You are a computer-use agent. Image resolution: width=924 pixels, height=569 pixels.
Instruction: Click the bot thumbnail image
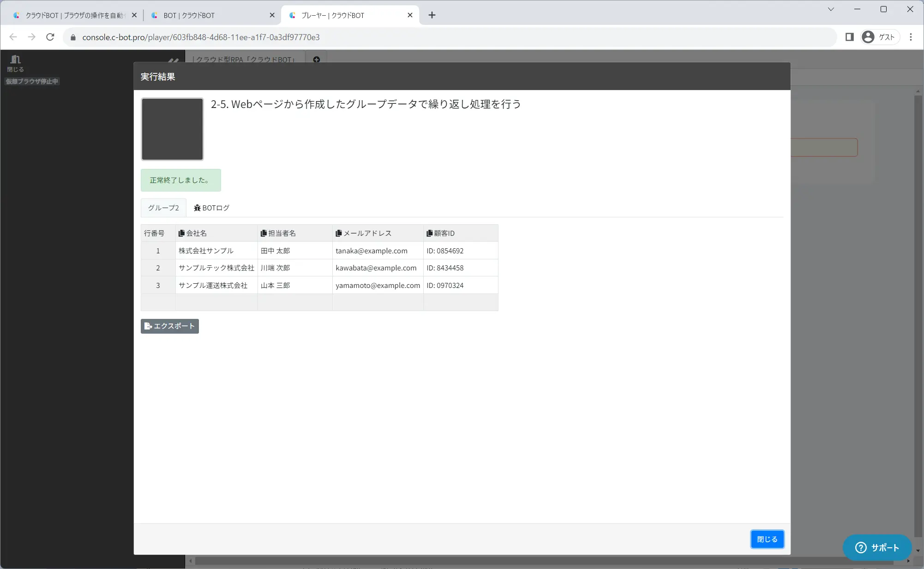click(172, 129)
